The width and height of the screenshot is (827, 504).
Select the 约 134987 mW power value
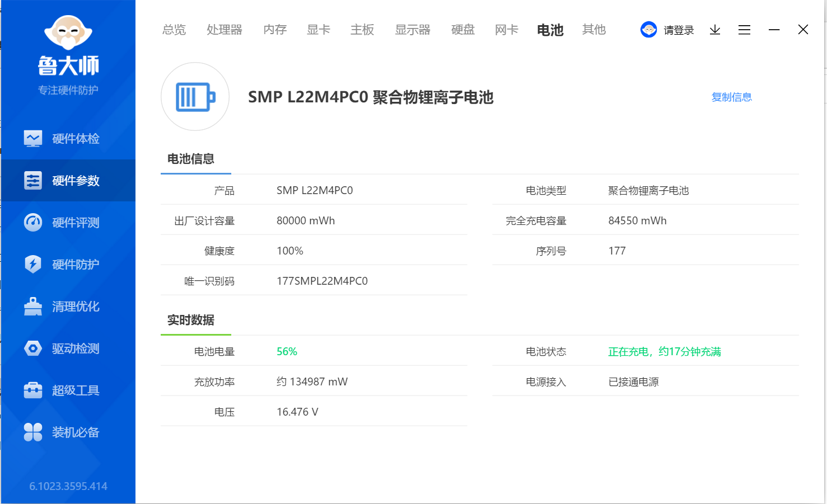pyautogui.click(x=312, y=382)
